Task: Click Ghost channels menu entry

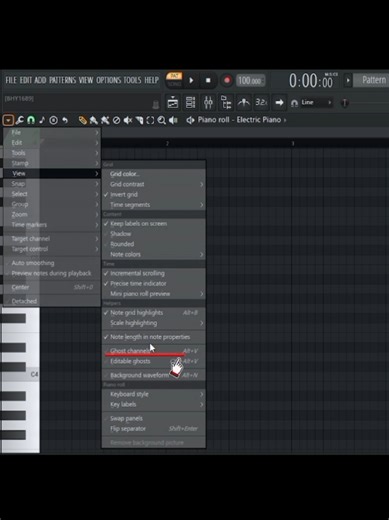Action: pos(154,351)
